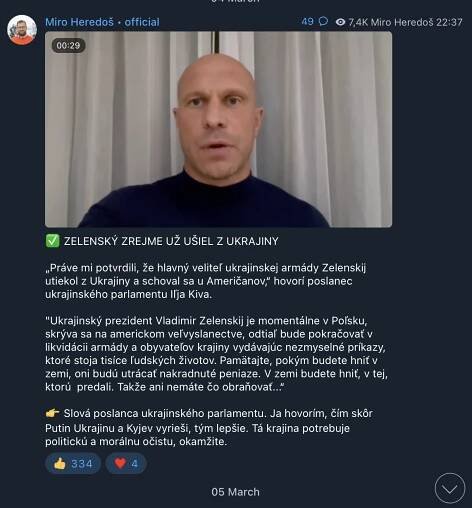Image resolution: width=472 pixels, height=508 pixels.
Task: Toggle the red heart reaction with 4
Action: (x=126, y=463)
